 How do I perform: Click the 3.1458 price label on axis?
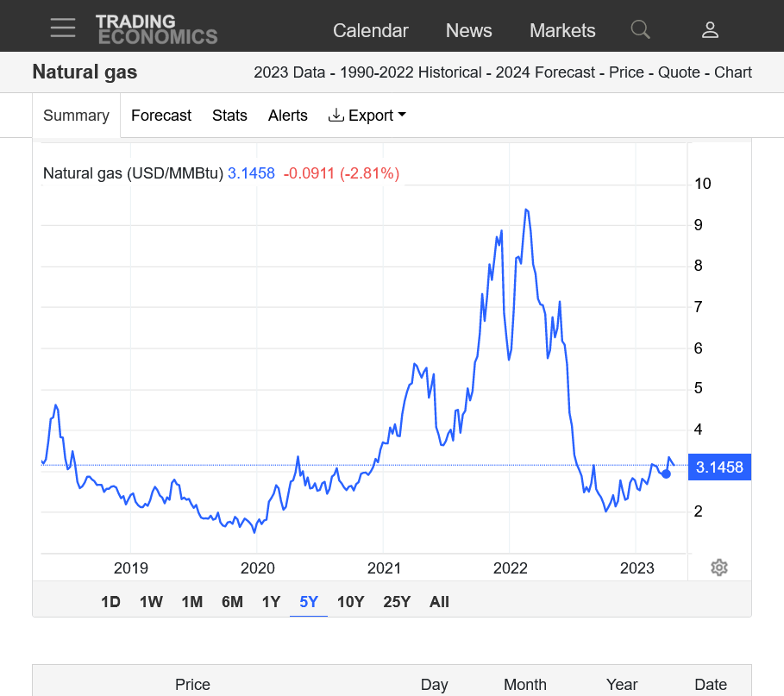719,467
